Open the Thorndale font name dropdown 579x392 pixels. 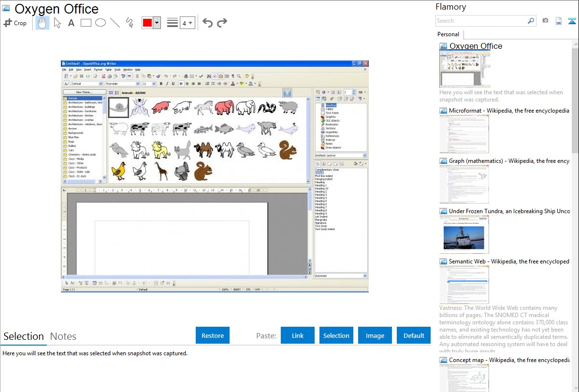coord(138,84)
